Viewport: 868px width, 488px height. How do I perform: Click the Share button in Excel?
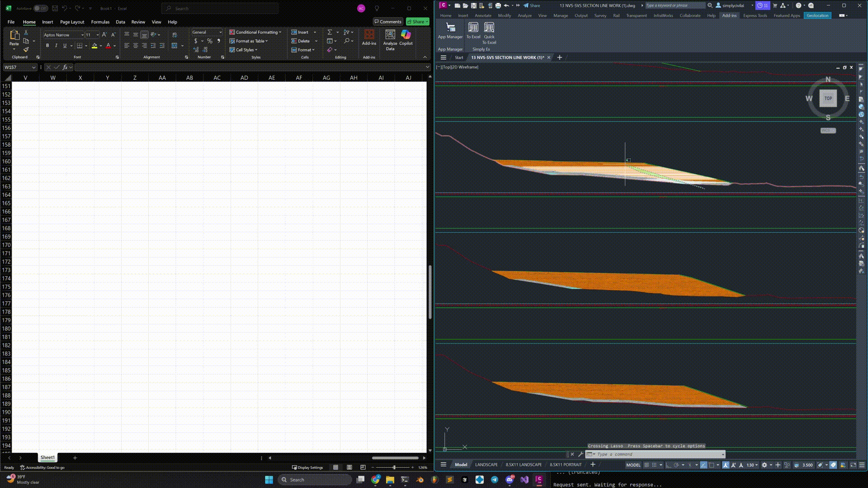(416, 21)
